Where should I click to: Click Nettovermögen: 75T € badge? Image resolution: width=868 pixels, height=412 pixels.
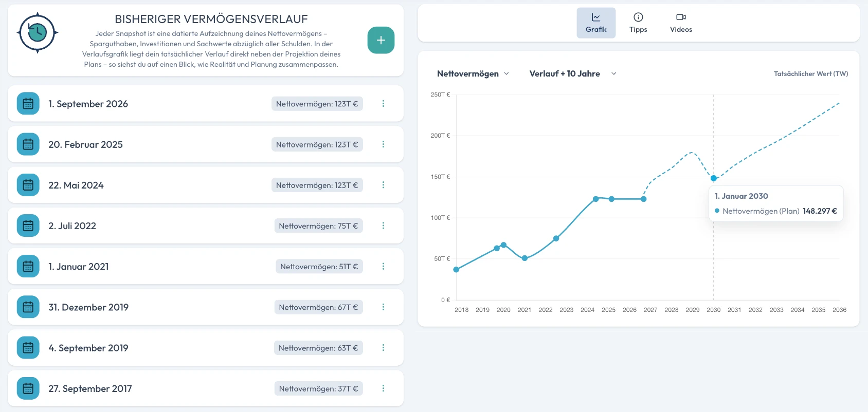point(318,226)
